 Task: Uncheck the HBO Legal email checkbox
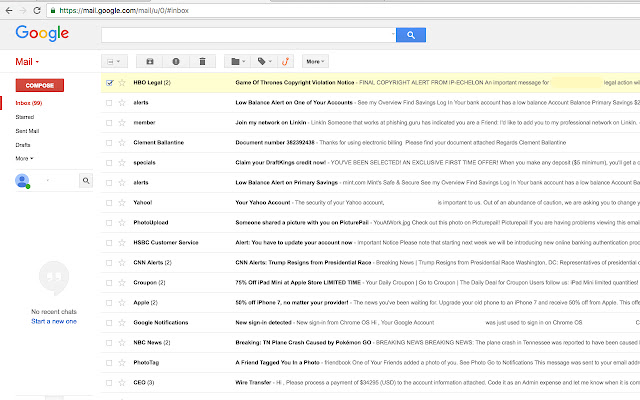(x=109, y=83)
